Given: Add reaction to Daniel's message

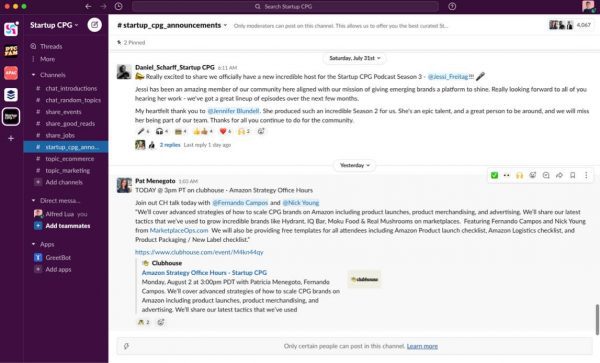Looking at the screenshot, I should pos(261,131).
